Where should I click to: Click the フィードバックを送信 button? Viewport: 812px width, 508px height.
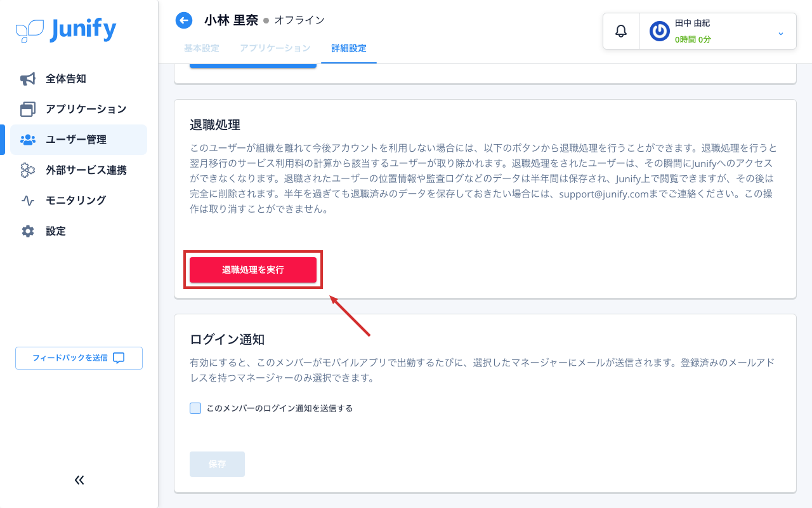coord(79,358)
